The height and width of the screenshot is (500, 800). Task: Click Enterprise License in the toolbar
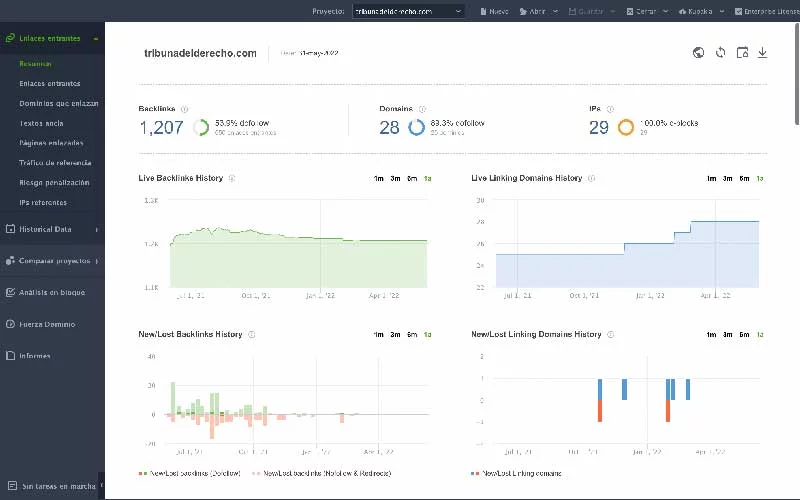[767, 11]
